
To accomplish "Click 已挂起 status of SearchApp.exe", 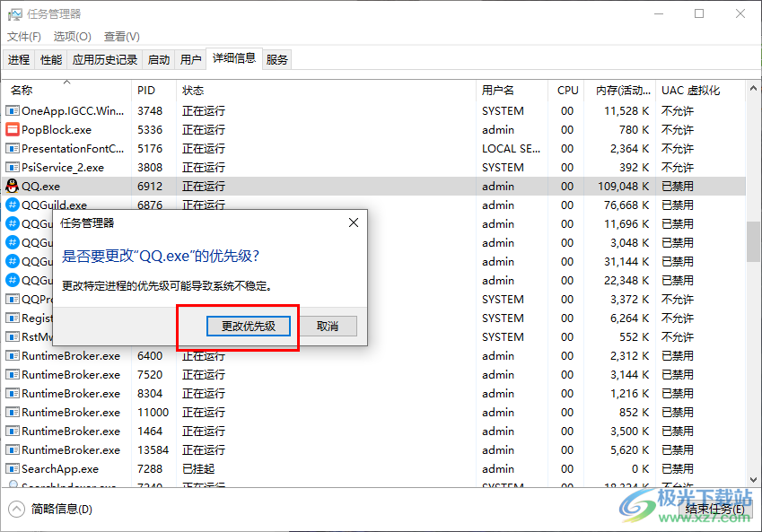I will tap(198, 469).
